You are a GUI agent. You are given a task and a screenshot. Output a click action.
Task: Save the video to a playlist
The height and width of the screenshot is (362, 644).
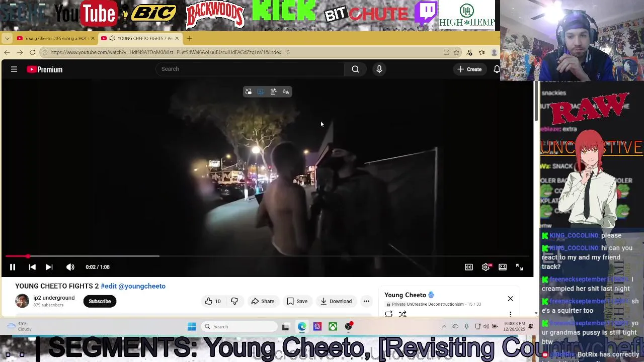(297, 301)
